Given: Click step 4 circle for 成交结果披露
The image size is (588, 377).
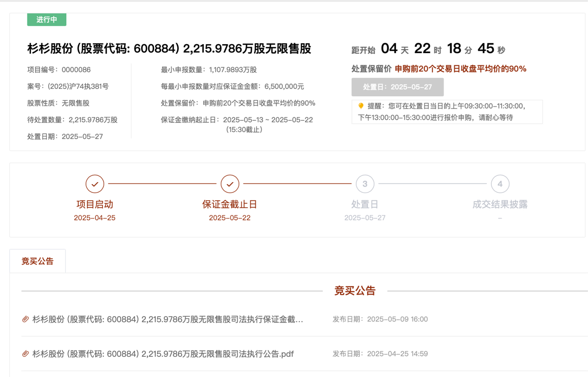Looking at the screenshot, I should (x=500, y=184).
